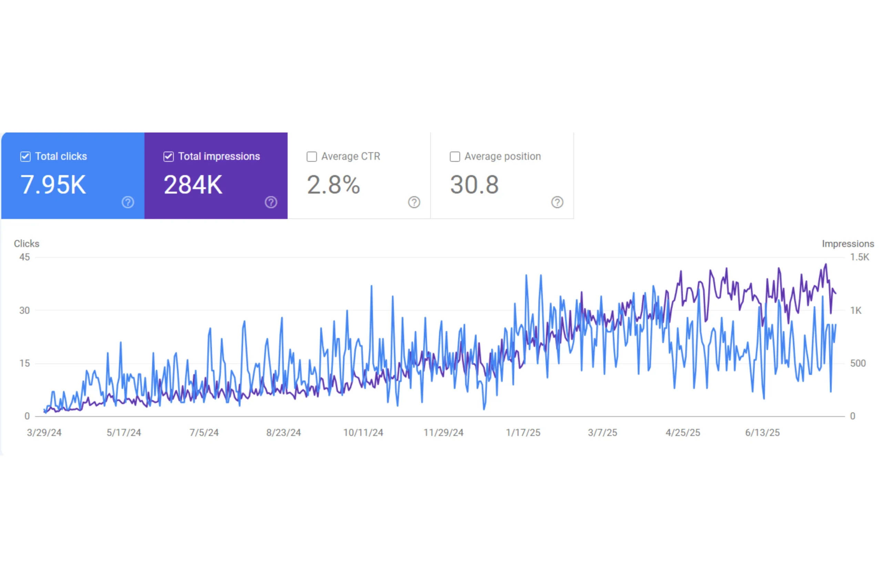The height and width of the screenshot is (588, 882).
Task: Click the Impressions axis title
Action: click(848, 244)
